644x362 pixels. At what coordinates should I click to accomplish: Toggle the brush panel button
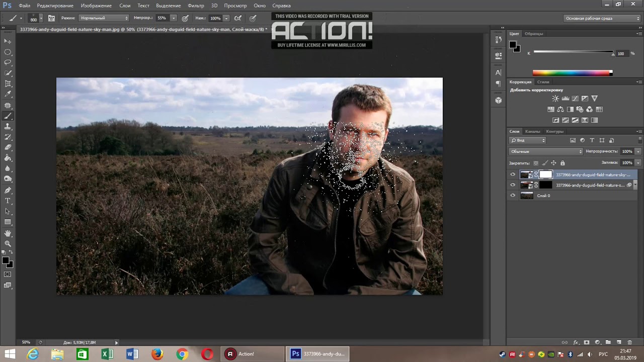coord(51,18)
